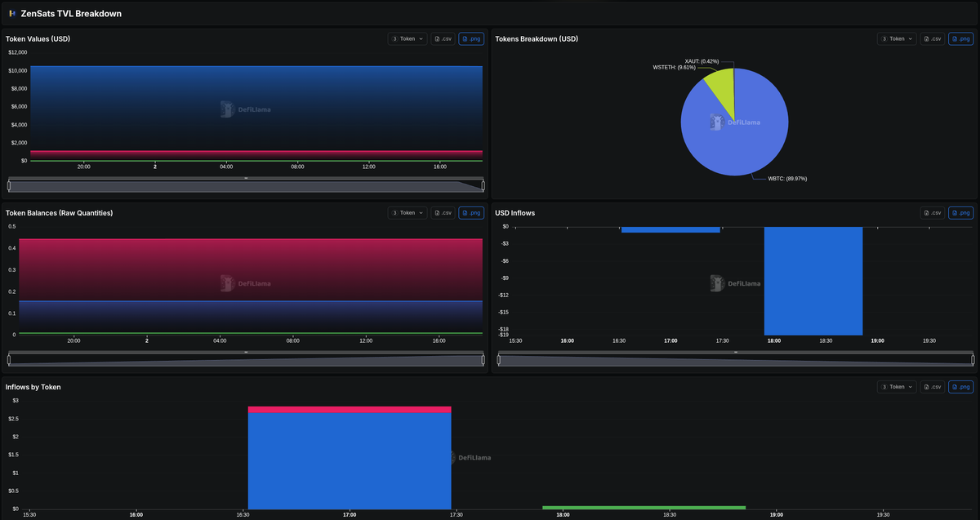This screenshot has width=980, height=520.
Task: Click top move handle of Token Values range slider
Action: click(246, 178)
